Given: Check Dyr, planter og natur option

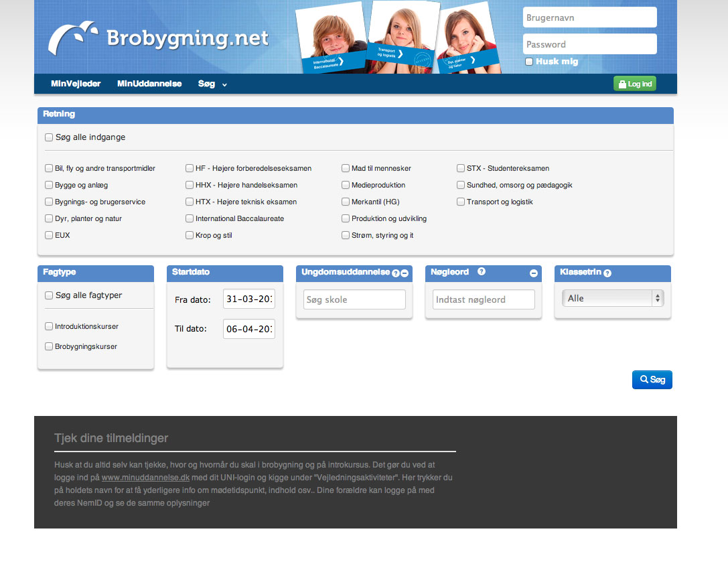Looking at the screenshot, I should tap(49, 218).
